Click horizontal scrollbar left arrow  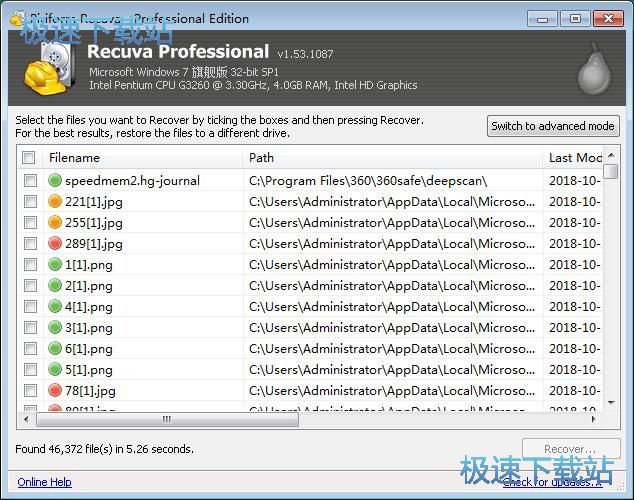pos(26,419)
